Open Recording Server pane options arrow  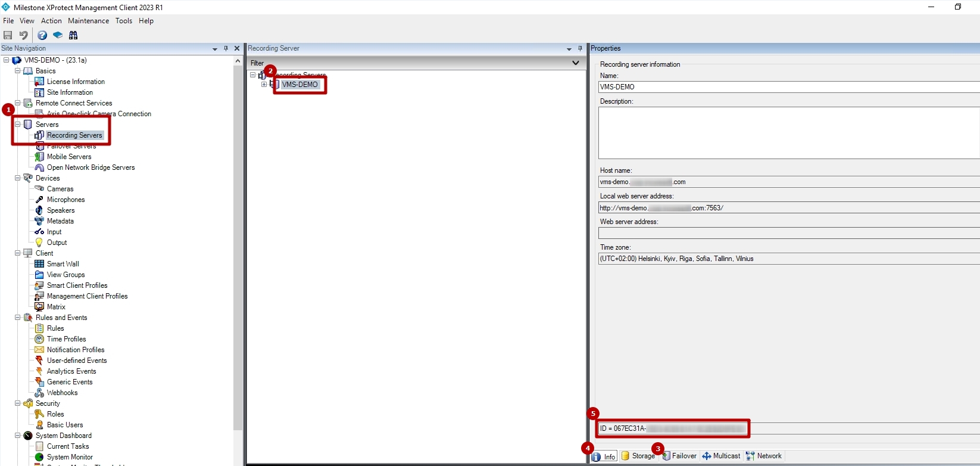pyautogui.click(x=569, y=49)
